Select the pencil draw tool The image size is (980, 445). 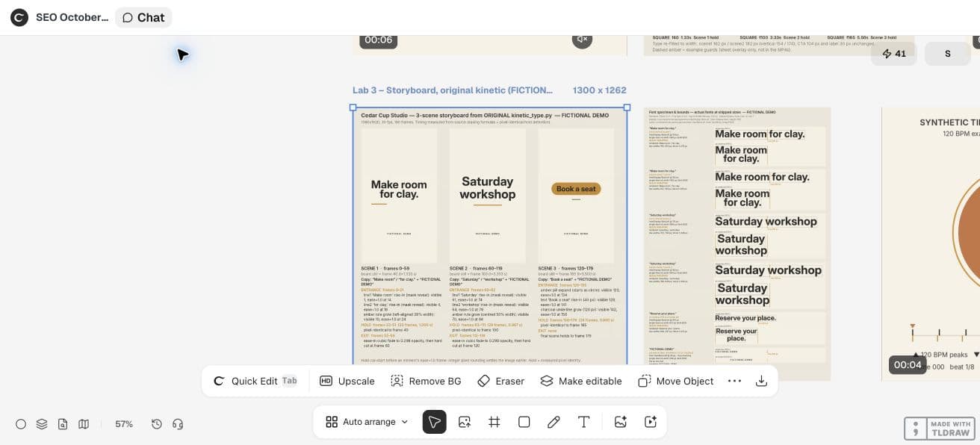(x=553, y=422)
